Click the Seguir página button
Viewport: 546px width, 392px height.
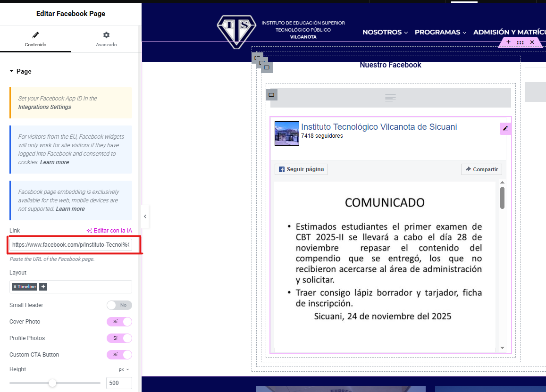pyautogui.click(x=301, y=169)
